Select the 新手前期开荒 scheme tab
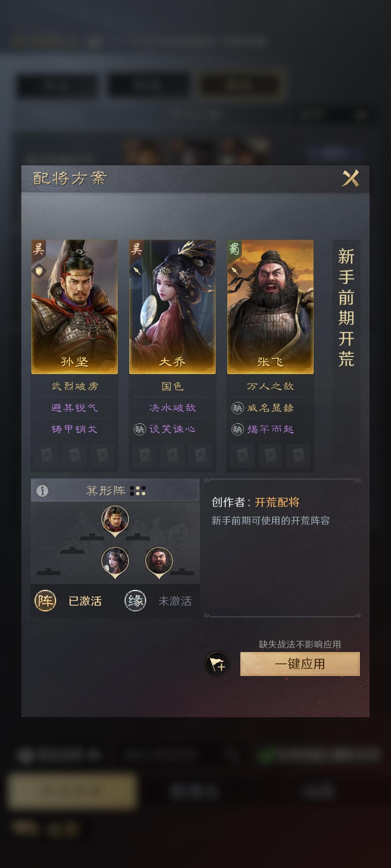 (x=346, y=307)
